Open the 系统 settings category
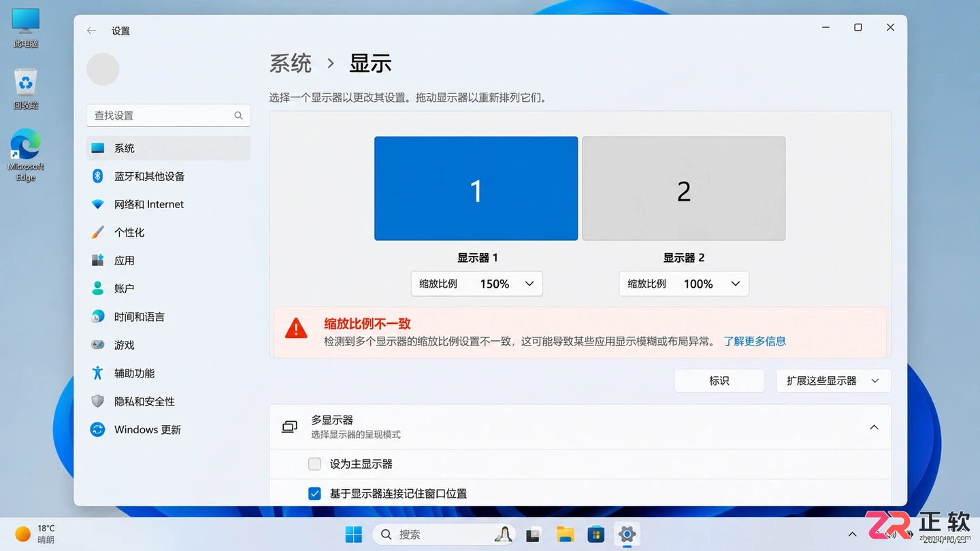The image size is (980, 551). (x=168, y=148)
